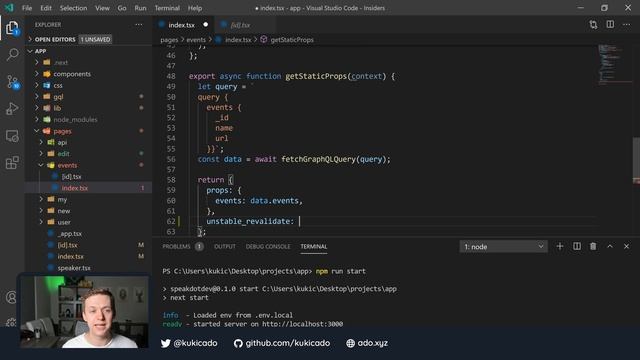Select index.tsx inside events folder
Image resolution: width=640 pixels, height=360 pixels.
click(x=88, y=188)
